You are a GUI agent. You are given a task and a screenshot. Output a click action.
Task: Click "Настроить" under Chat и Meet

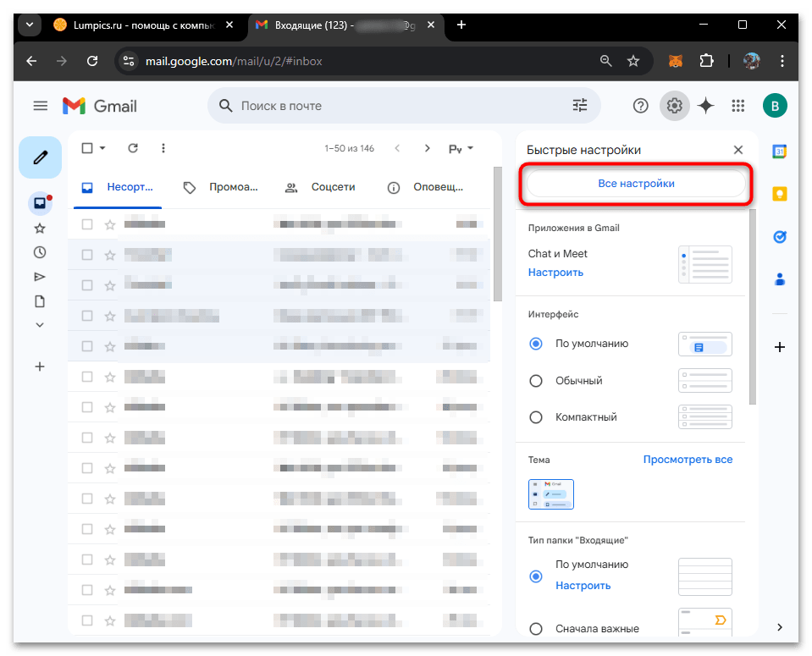[x=555, y=273]
